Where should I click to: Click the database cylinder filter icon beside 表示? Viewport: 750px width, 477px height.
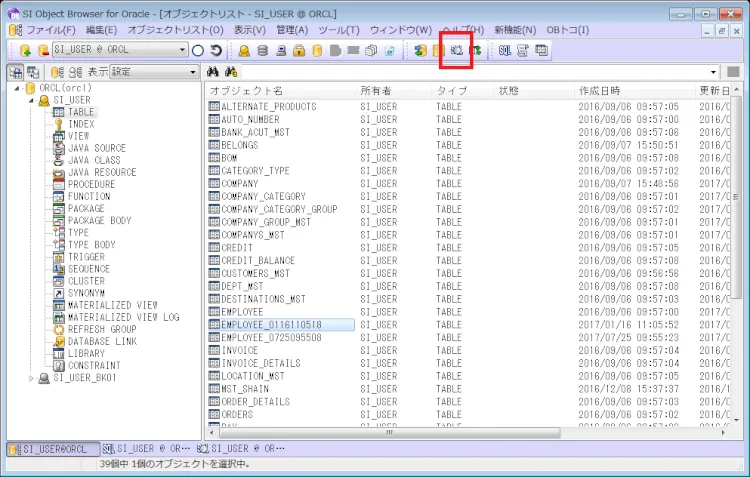coord(57,72)
